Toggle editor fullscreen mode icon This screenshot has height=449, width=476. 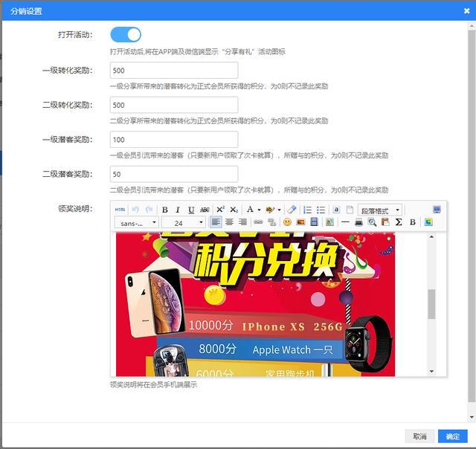point(437,210)
